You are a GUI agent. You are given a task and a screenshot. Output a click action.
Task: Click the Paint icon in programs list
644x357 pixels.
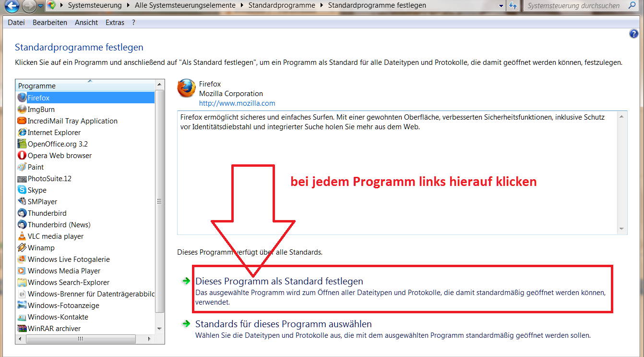pyautogui.click(x=22, y=167)
